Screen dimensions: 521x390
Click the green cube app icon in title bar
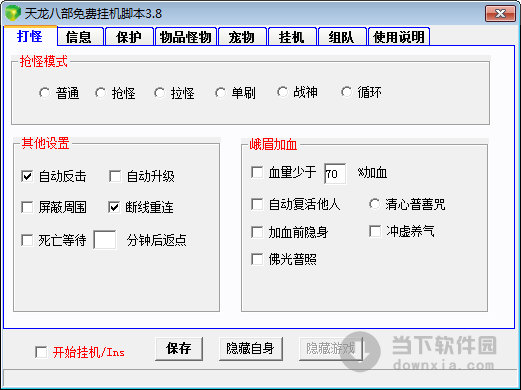tap(13, 13)
